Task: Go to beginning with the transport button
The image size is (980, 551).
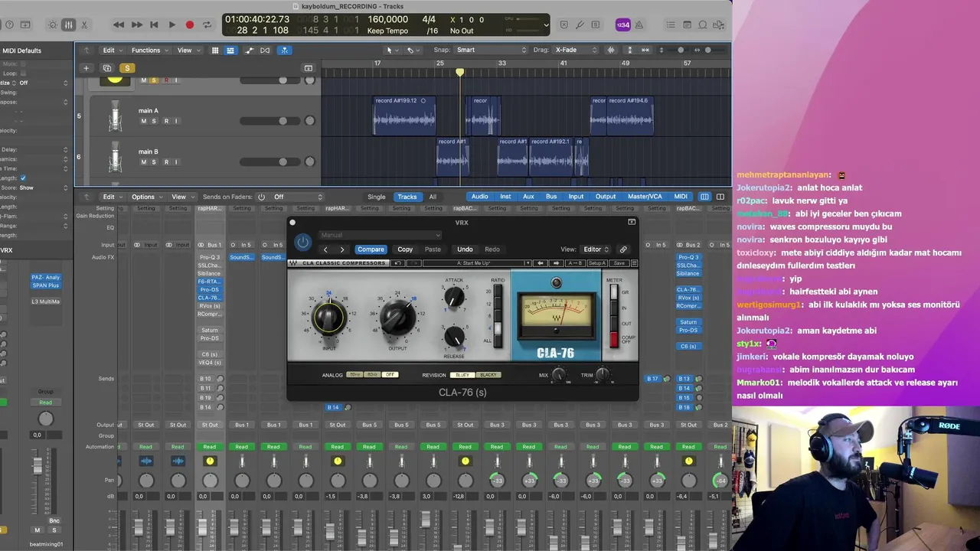Action: point(154,24)
